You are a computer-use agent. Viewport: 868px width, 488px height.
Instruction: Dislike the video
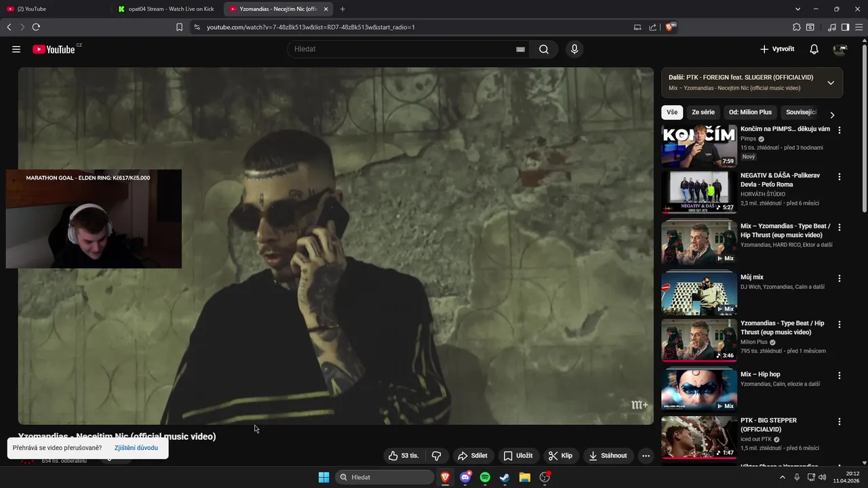(x=437, y=455)
